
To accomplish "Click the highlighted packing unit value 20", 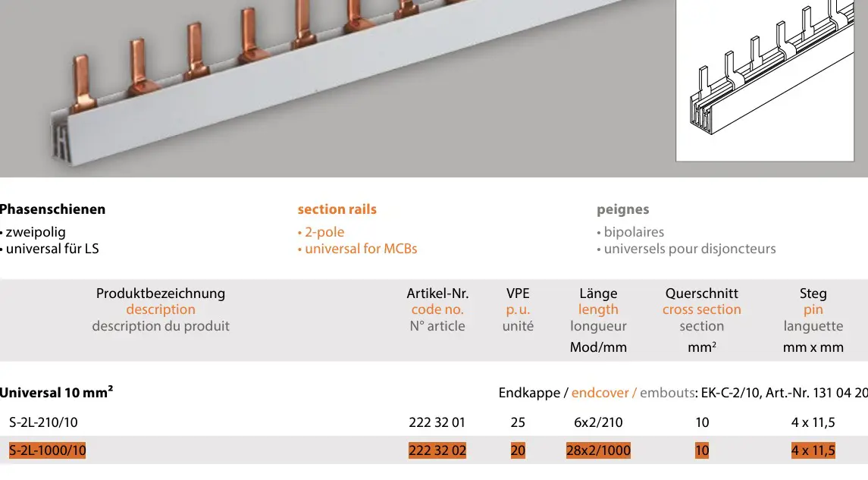I will [x=518, y=451].
